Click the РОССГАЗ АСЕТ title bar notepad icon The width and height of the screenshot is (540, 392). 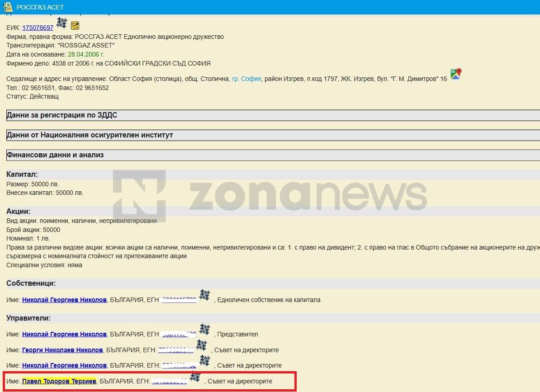tap(8, 7)
